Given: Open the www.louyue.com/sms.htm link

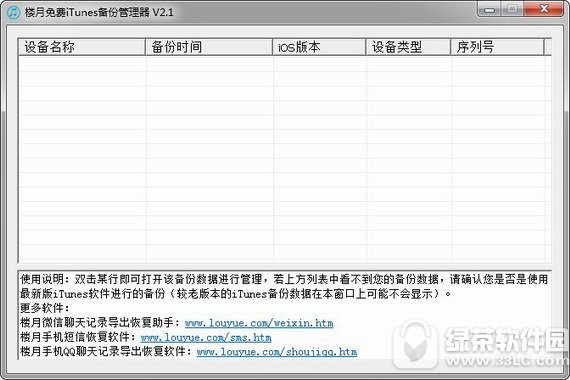Looking at the screenshot, I should coord(206,337).
